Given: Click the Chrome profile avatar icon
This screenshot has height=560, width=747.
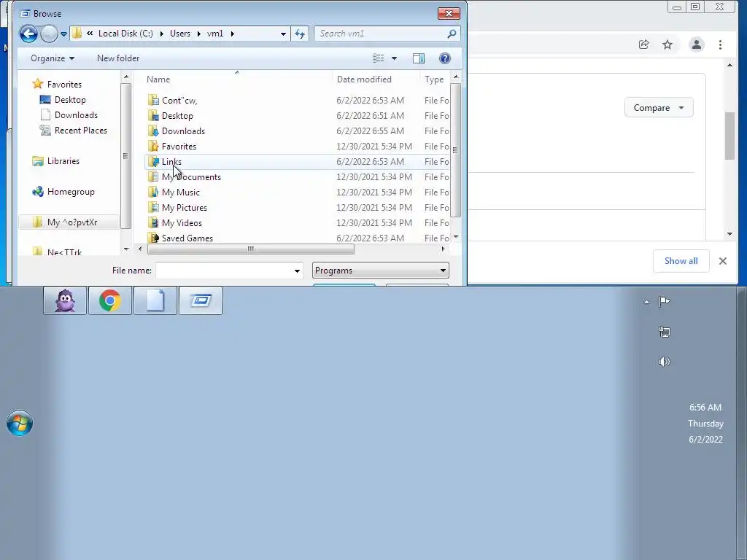Looking at the screenshot, I should point(697,44).
